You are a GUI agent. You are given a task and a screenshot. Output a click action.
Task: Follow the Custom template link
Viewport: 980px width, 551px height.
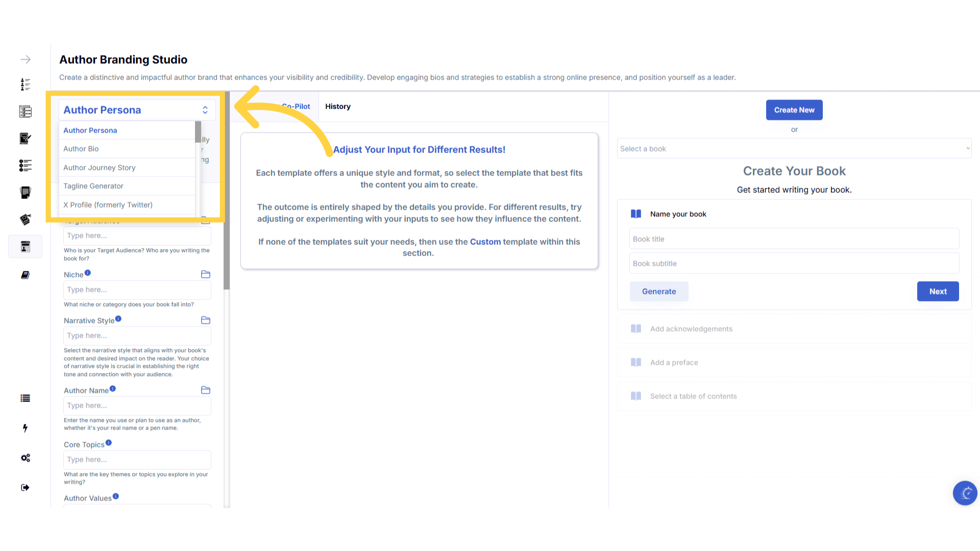tap(485, 242)
